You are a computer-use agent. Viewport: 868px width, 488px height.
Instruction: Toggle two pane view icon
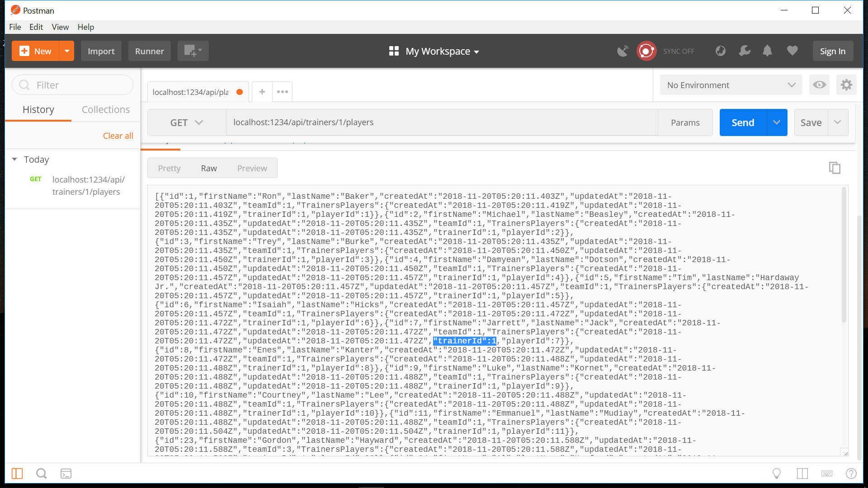802,474
